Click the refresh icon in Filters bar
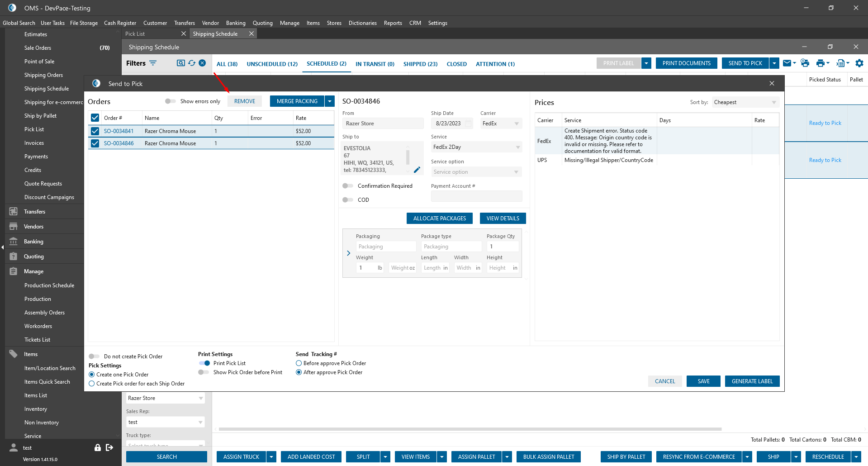868x466 pixels. (x=192, y=63)
